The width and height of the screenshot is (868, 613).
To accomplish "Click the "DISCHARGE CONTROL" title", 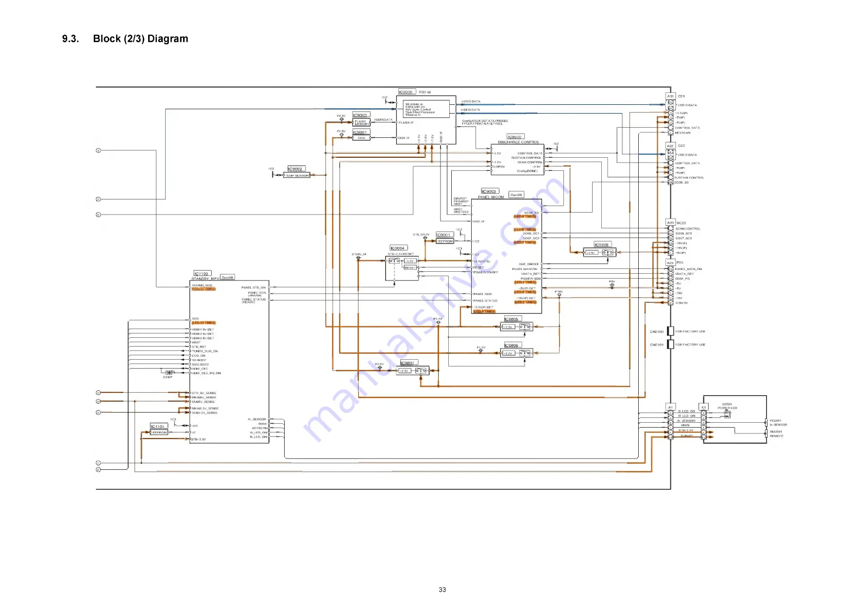I will click(518, 142).
